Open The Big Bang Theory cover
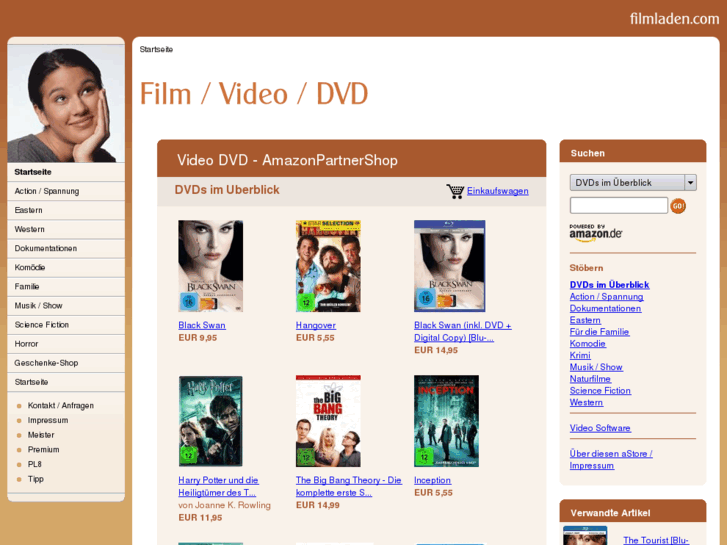Viewport: 727px width, 545px height. [328, 421]
